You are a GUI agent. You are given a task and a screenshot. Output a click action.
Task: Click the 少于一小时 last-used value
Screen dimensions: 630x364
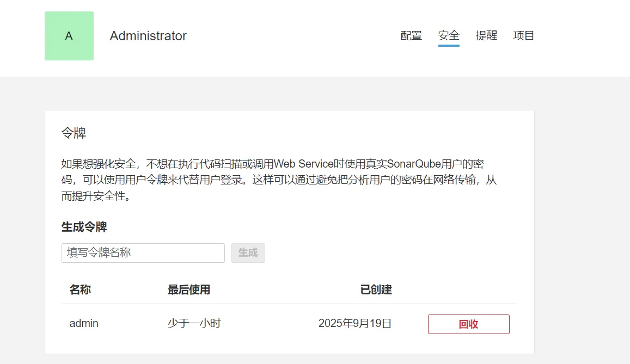click(194, 323)
